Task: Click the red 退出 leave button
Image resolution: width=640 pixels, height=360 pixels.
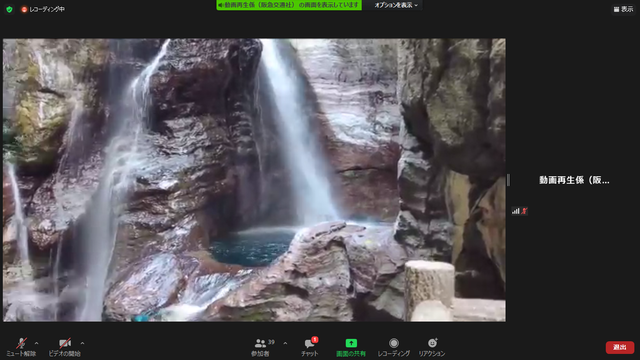Action: tap(620, 347)
